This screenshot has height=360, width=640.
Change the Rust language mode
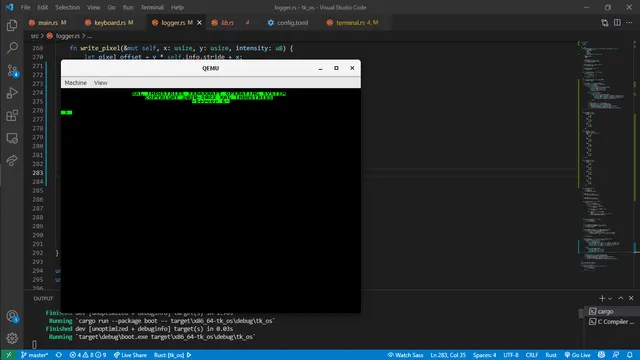point(551,355)
